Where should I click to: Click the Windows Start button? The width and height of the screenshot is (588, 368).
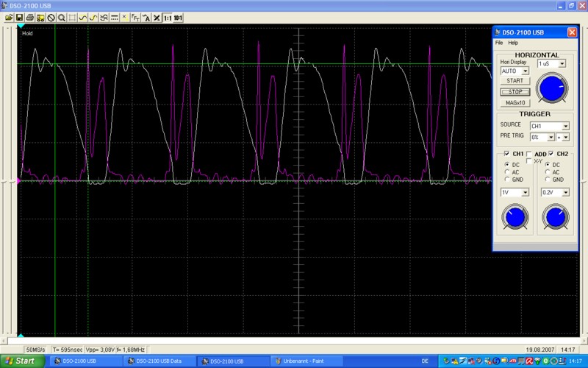(22, 361)
